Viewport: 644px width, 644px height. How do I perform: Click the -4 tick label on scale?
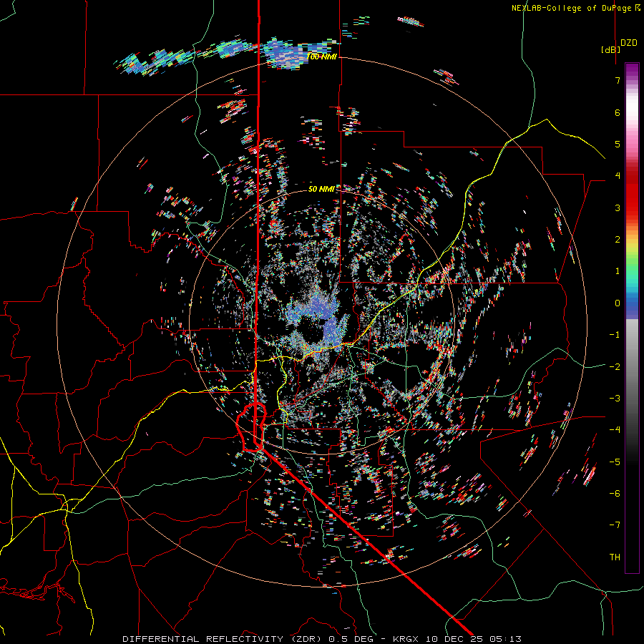pyautogui.click(x=615, y=430)
